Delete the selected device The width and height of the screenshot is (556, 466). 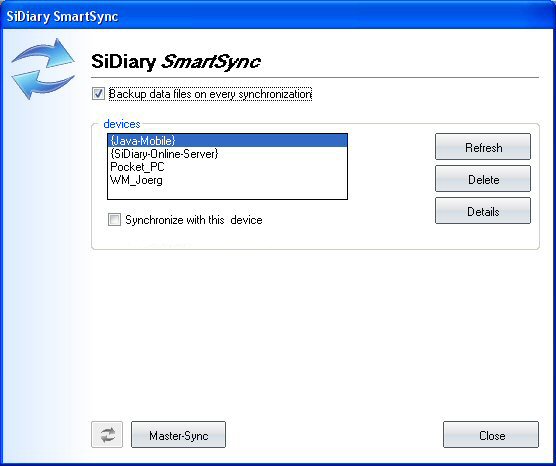click(x=483, y=179)
